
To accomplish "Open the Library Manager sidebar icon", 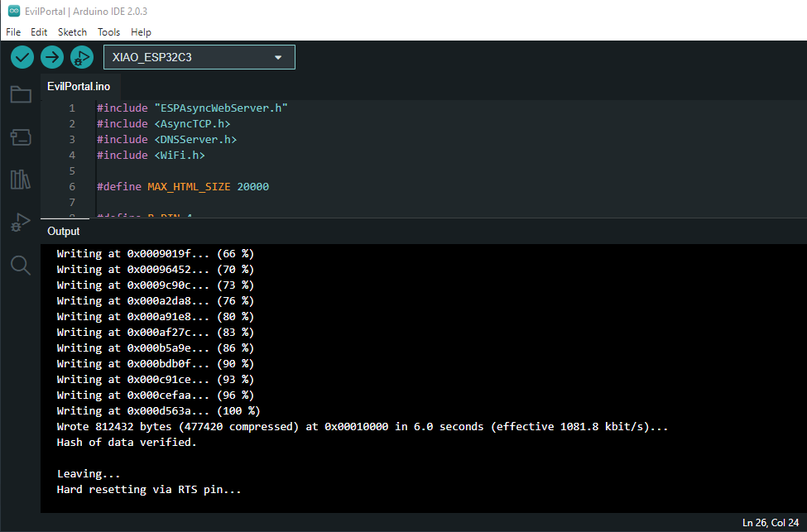I will tap(21, 180).
